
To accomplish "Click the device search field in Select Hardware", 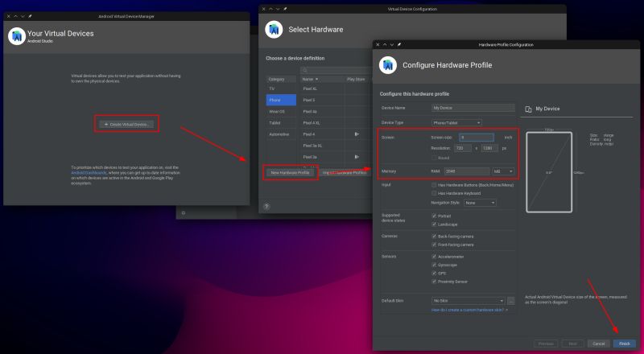I will (x=336, y=70).
